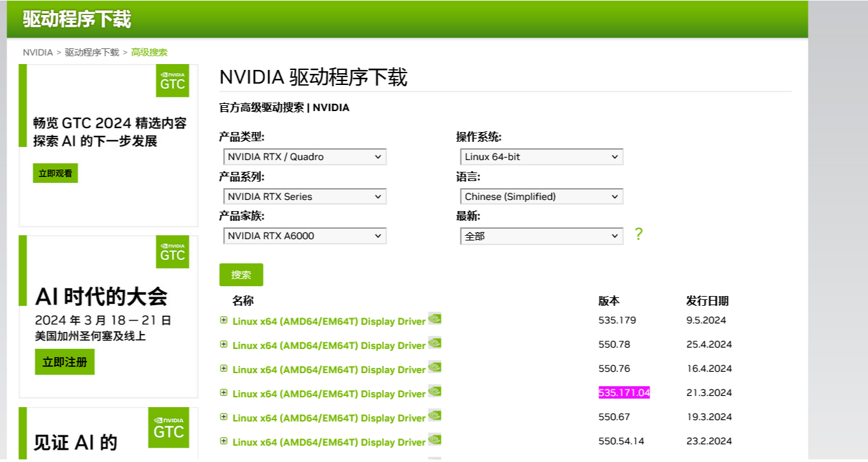The image size is (868, 462).
Task: Click release date 21.3.2024
Action: click(x=709, y=393)
